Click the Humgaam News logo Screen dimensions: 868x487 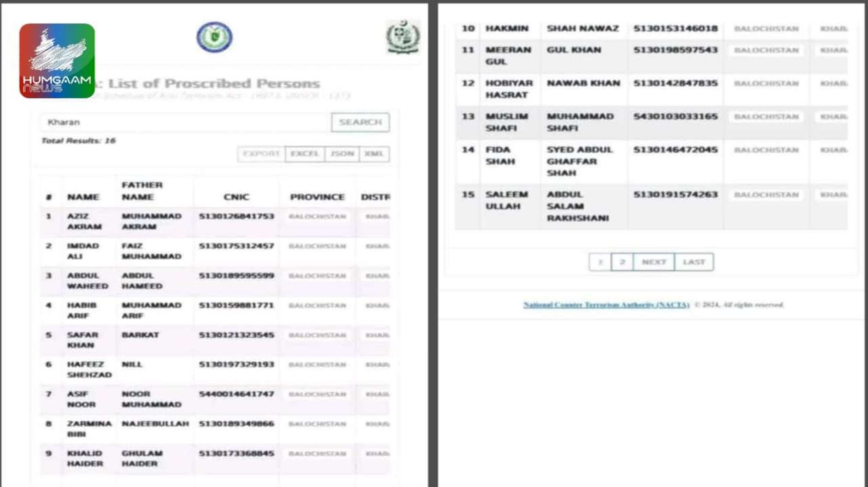[57, 61]
